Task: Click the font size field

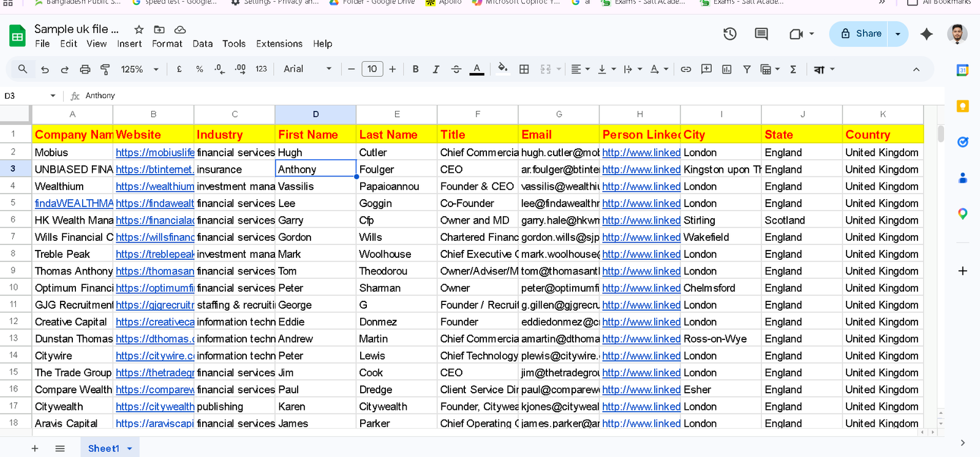Action: (372, 69)
